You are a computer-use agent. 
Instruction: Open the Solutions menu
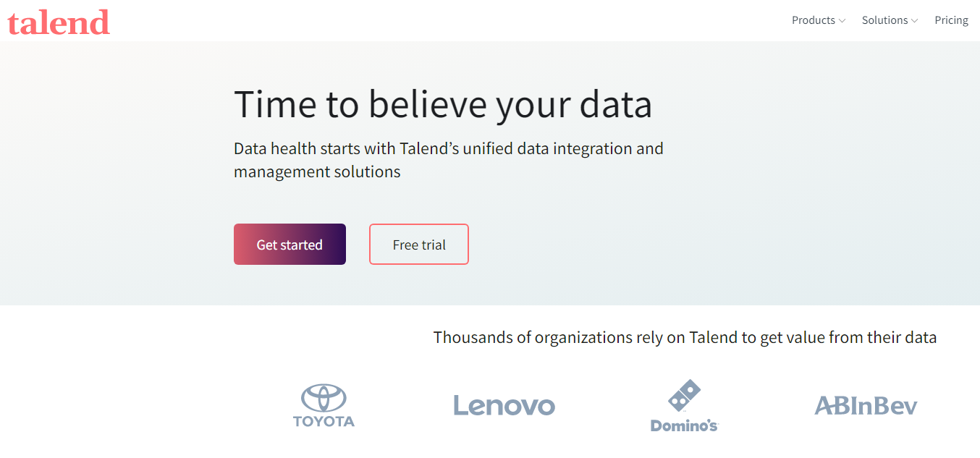(x=890, y=20)
